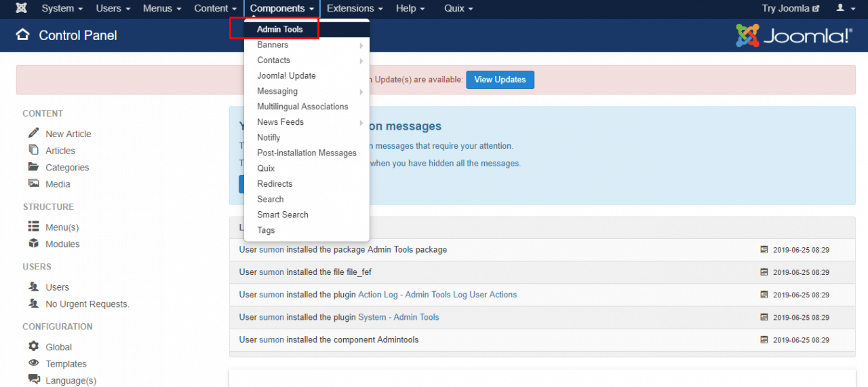Open the Try Joomla link

coord(791,8)
